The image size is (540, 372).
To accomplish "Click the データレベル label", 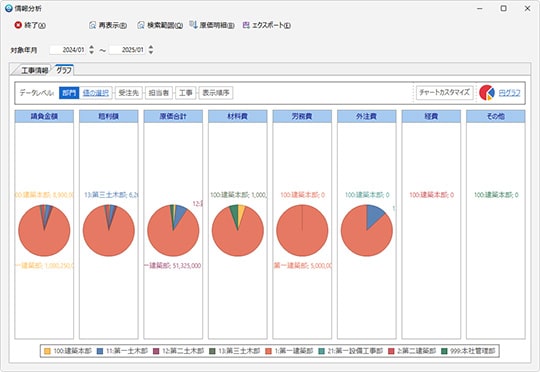I will [37, 93].
